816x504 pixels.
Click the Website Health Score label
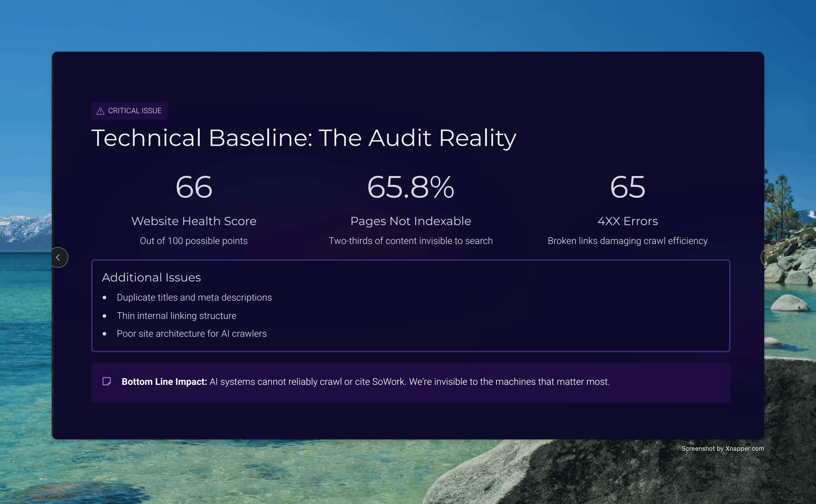pos(194,221)
